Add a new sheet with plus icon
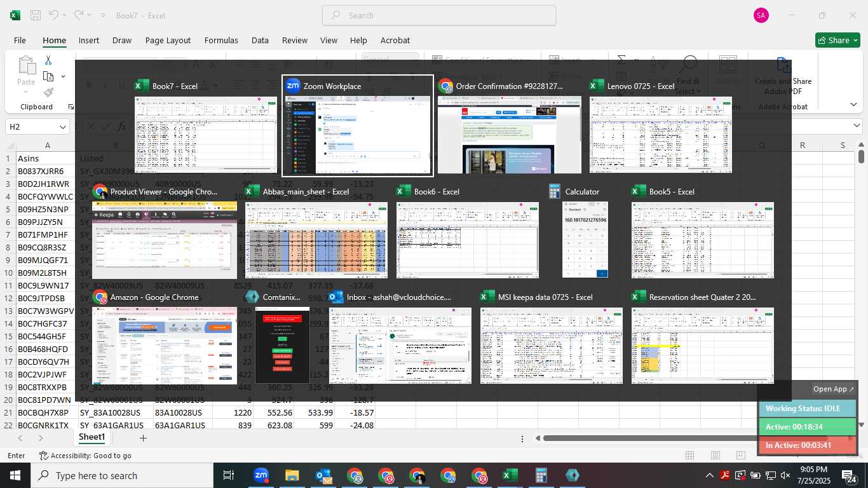This screenshot has width=868, height=488. 143,438
